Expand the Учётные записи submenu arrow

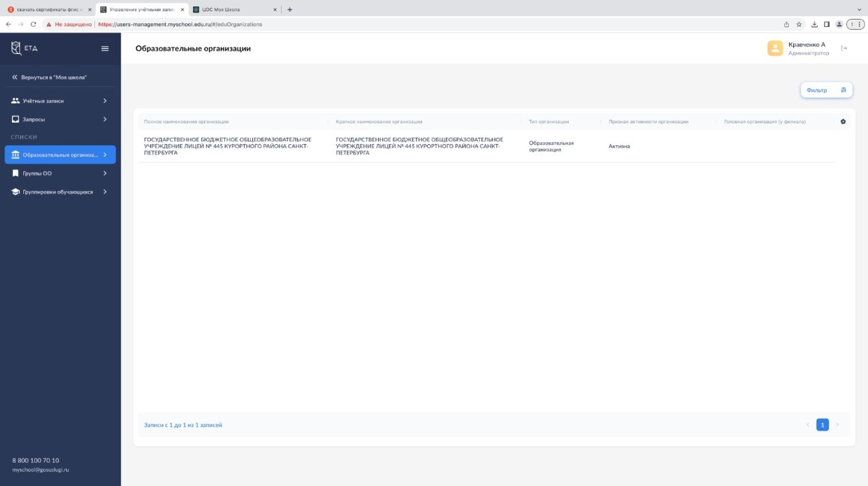tap(105, 101)
